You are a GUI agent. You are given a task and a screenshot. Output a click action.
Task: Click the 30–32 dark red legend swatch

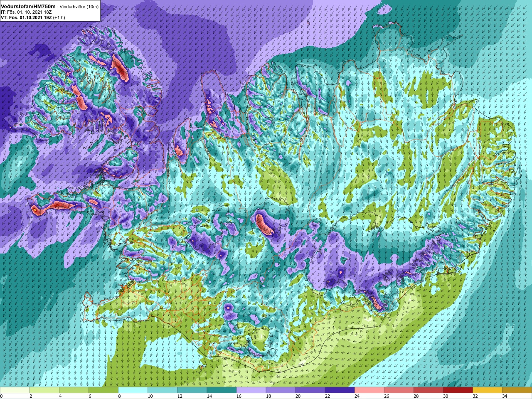click(458, 390)
